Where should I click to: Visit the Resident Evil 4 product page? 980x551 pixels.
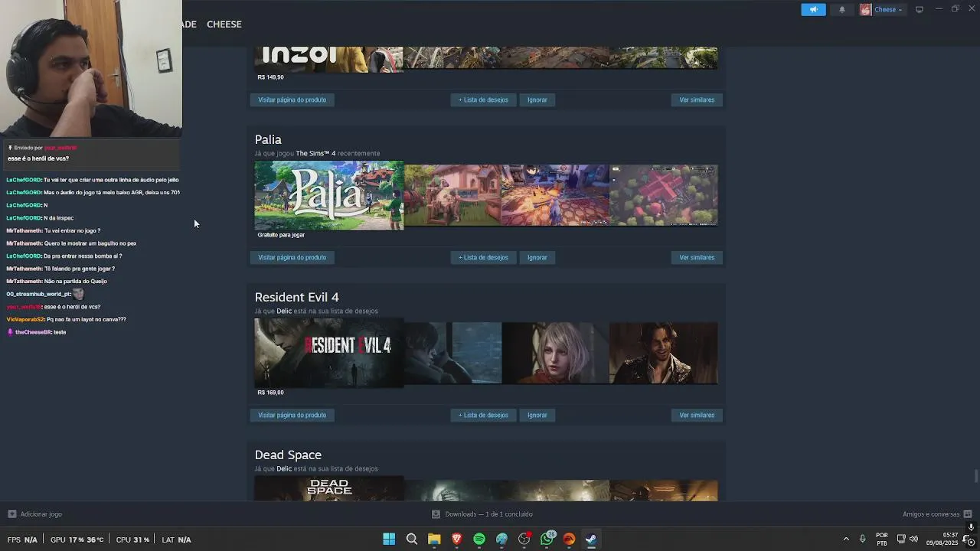292,415
